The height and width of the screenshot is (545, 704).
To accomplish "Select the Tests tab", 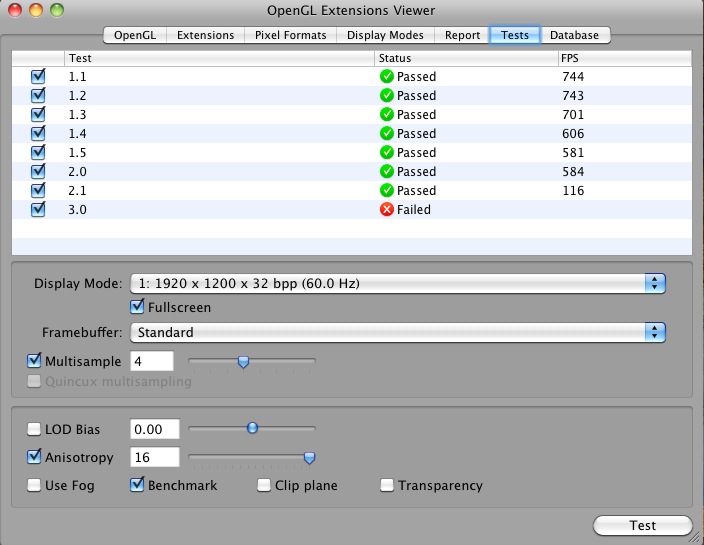I will (515, 35).
